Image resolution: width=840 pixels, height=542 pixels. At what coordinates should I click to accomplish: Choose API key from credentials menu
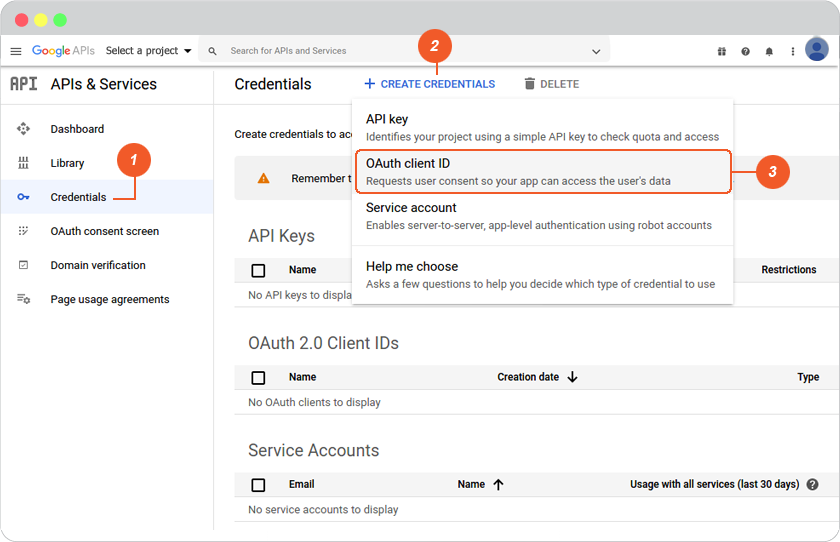(x=542, y=127)
